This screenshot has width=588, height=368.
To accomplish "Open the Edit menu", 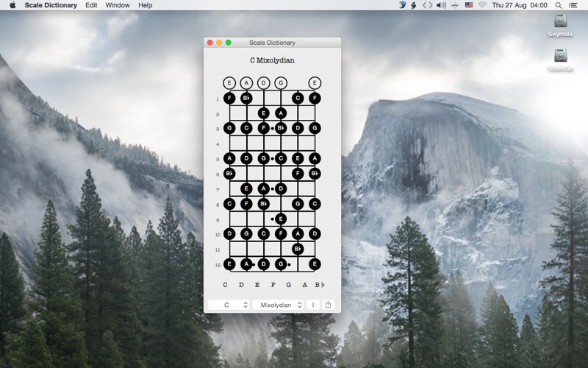I will click(91, 5).
